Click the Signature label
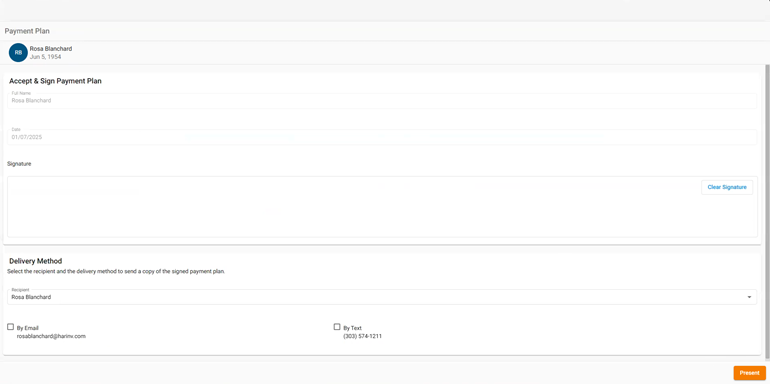 (x=19, y=164)
